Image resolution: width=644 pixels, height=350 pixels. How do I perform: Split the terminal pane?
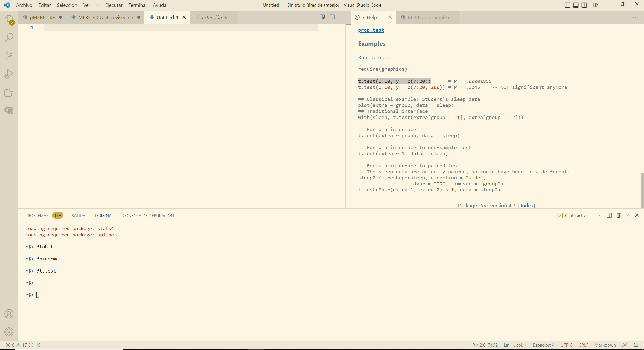[609, 215]
